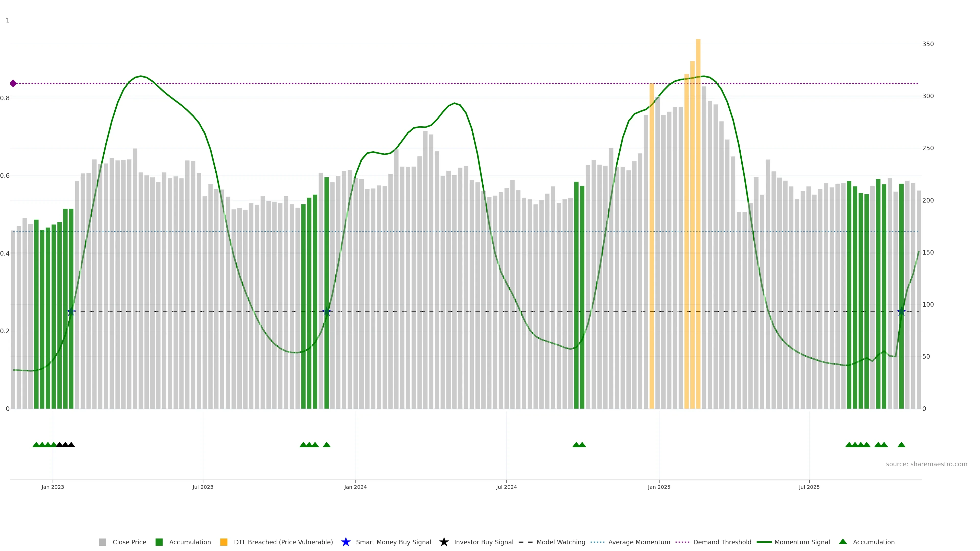Click the black Investor Buy Signal star icon
Viewport: 980px width, 551px height.
pyautogui.click(x=444, y=542)
